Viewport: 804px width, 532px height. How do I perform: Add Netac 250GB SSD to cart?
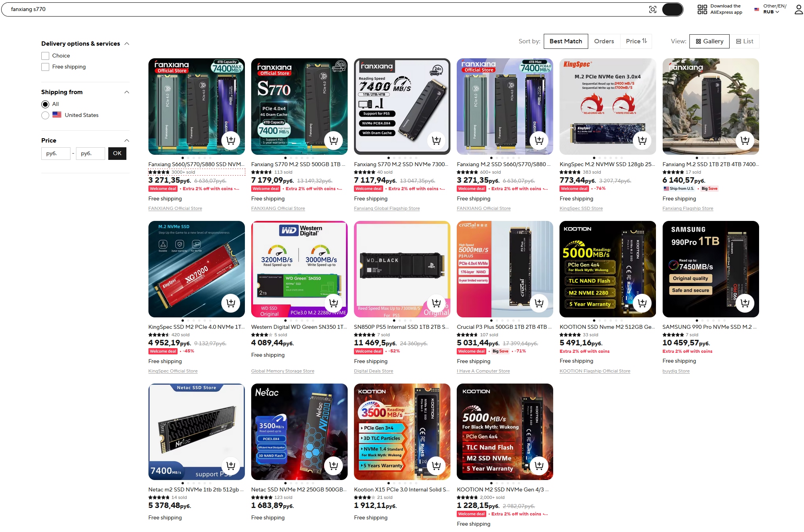click(333, 465)
